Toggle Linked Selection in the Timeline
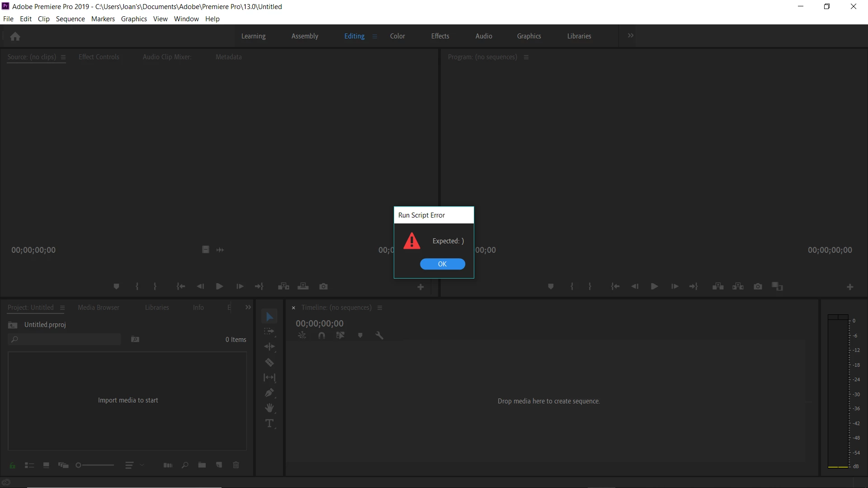The width and height of the screenshot is (868, 488). click(340, 336)
